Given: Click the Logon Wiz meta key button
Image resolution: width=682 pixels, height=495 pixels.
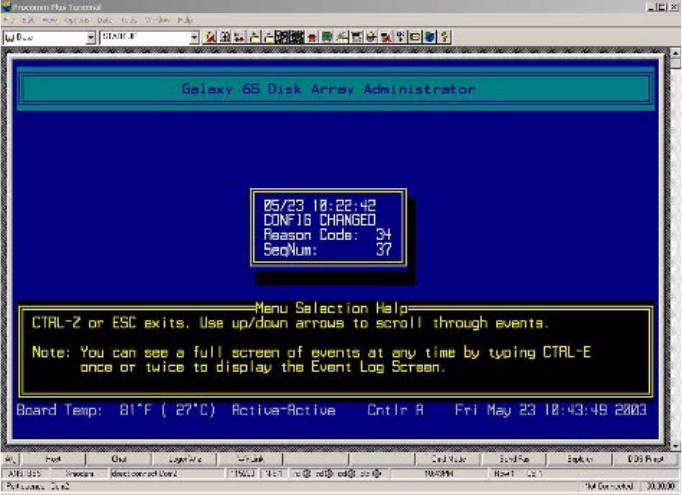Looking at the screenshot, I should (184, 459).
